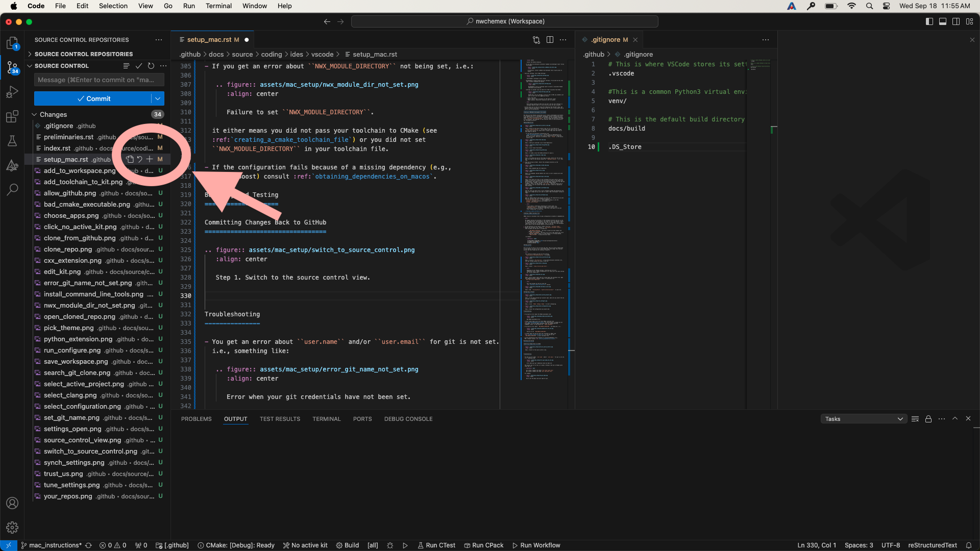Split the setup_mac.rst editor to the right

[550, 40]
